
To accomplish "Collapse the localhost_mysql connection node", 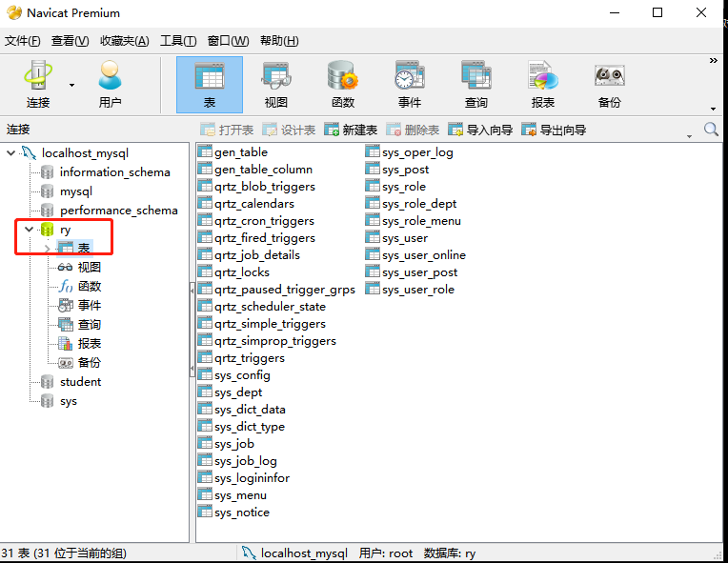I will (11, 152).
